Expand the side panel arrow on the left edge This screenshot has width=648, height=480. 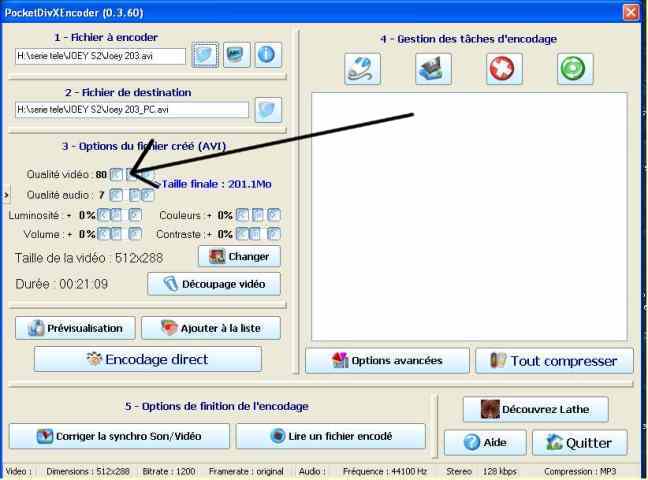[x=6, y=194]
